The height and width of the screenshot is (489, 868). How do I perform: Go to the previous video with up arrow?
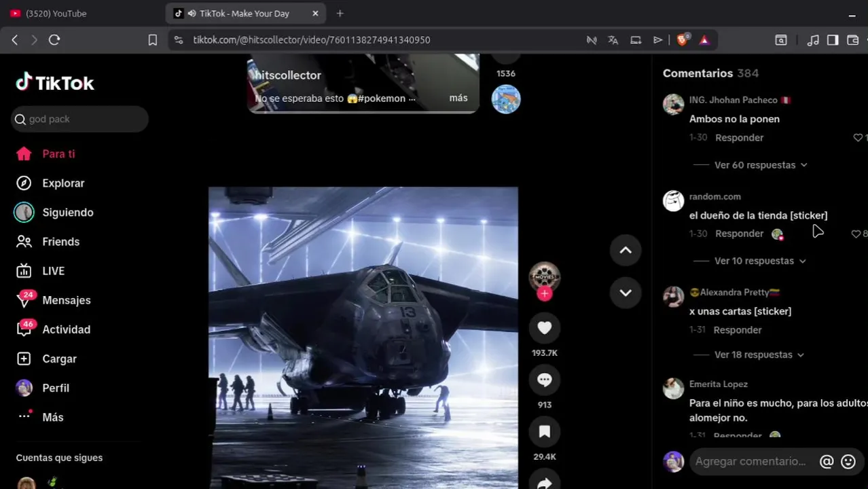tap(626, 250)
